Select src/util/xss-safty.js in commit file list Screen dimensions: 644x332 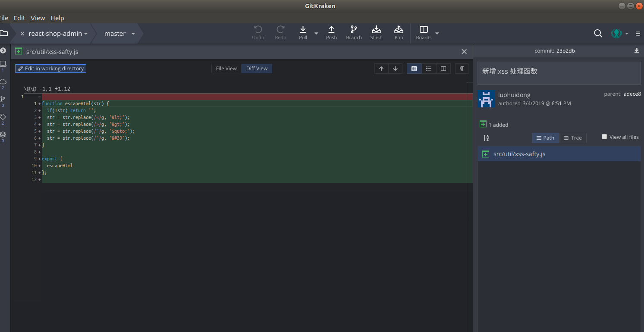coord(559,154)
